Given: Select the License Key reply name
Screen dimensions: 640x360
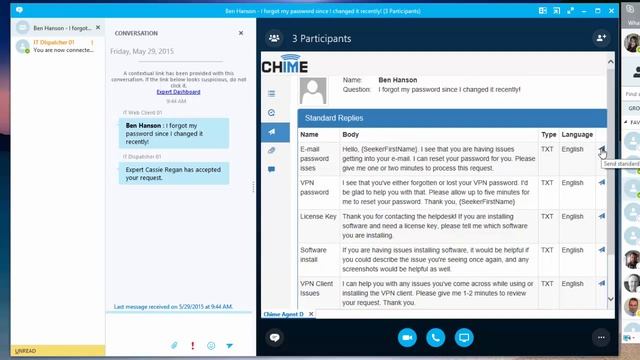Looking at the screenshot, I should (318, 216).
